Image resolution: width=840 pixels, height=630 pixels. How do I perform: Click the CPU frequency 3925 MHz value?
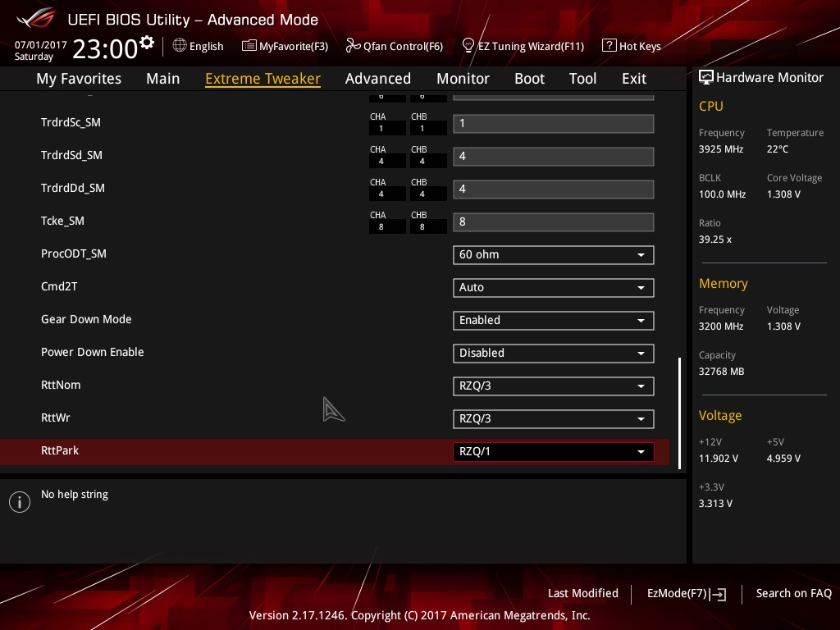click(x=720, y=149)
